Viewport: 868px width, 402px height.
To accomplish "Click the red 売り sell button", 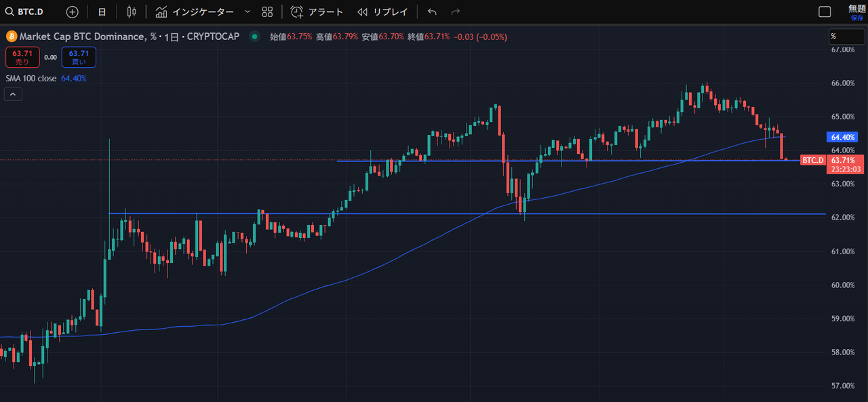I will click(x=22, y=57).
